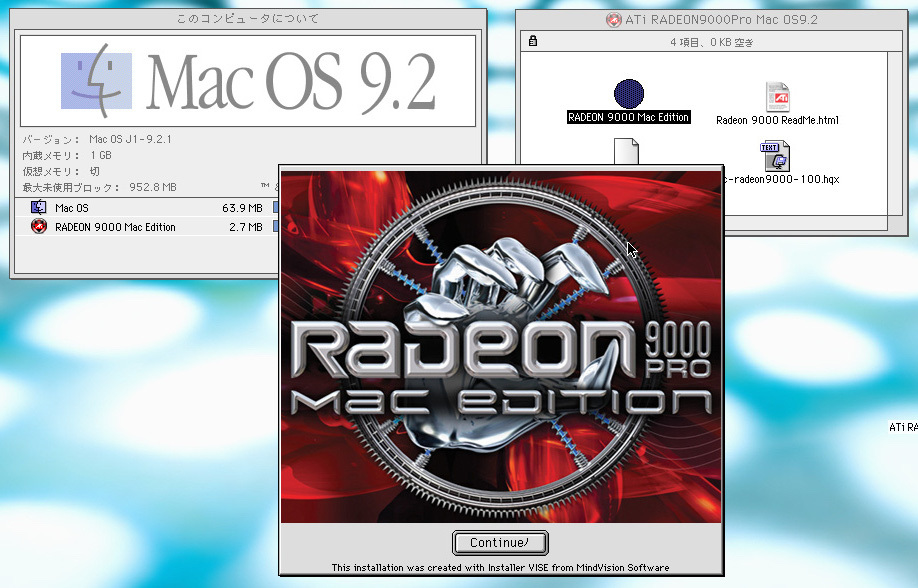Click the Continue button in installer
918x588 pixels.
pyautogui.click(x=500, y=543)
